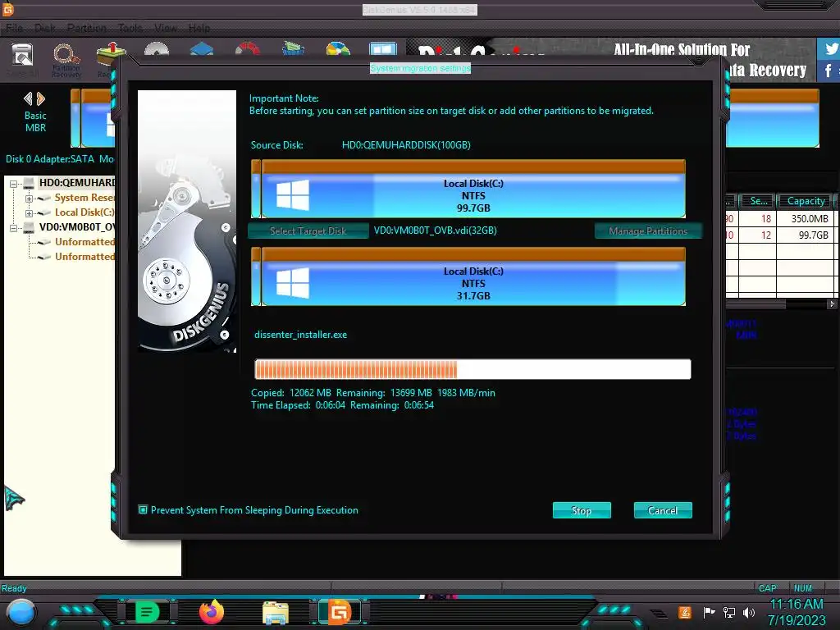Screen dimensions: 840x630
Task: Select System Reserved partition in tree
Action: click(x=84, y=198)
